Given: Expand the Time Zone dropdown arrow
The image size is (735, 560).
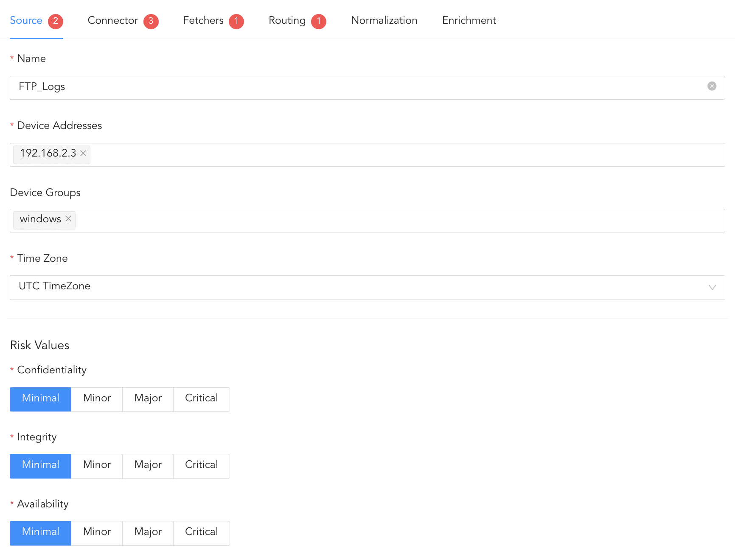Looking at the screenshot, I should click(x=712, y=287).
